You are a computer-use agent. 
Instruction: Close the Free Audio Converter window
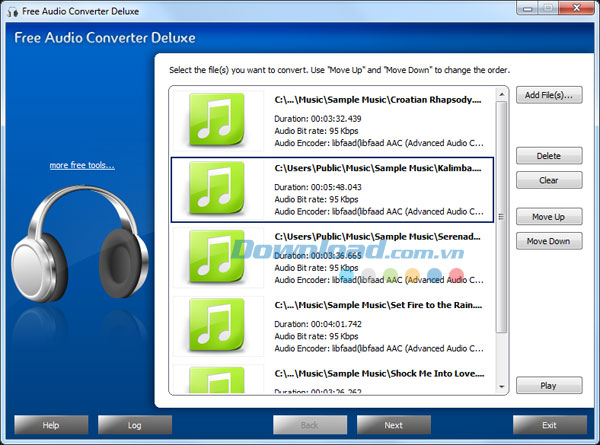[x=577, y=8]
